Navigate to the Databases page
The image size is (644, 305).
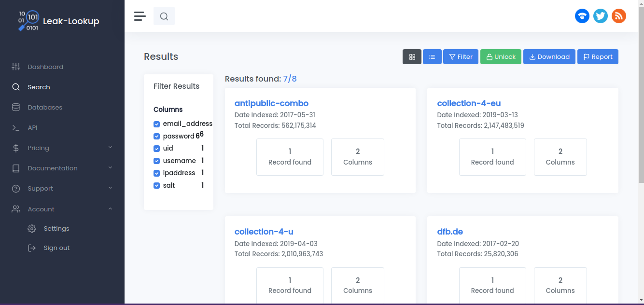[45, 107]
